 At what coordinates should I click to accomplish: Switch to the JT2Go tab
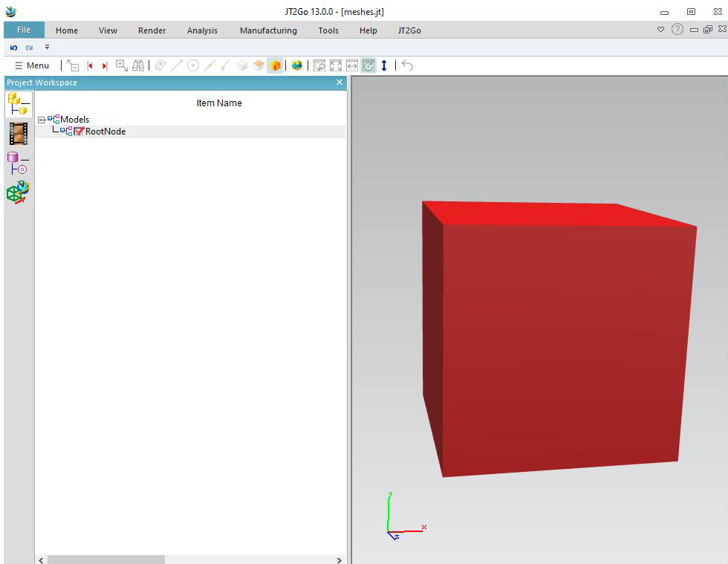409,30
